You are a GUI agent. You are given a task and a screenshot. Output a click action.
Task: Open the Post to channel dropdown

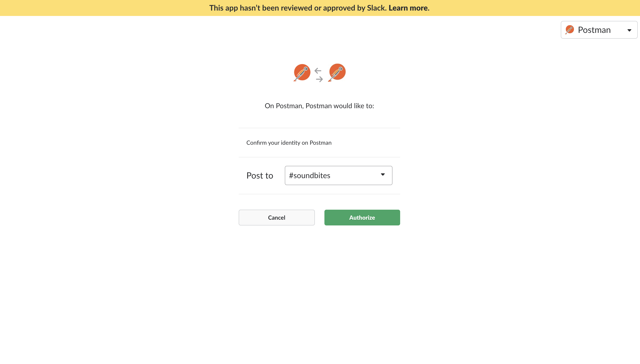coord(338,175)
